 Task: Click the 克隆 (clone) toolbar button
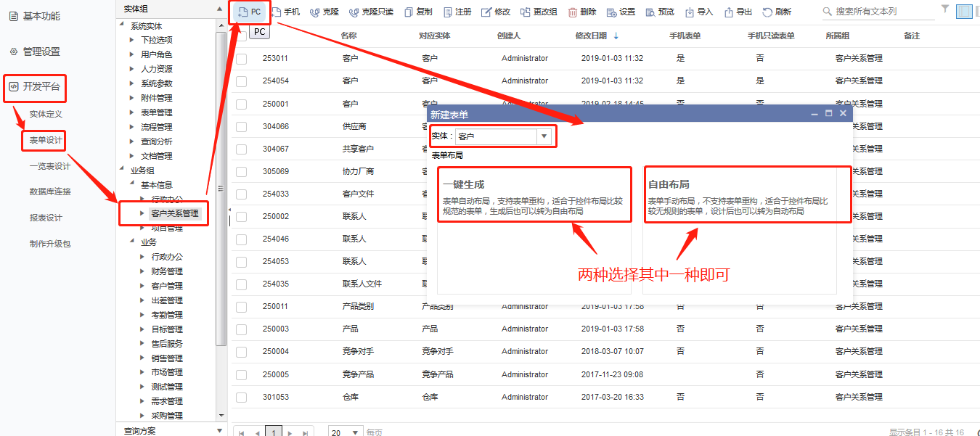324,12
